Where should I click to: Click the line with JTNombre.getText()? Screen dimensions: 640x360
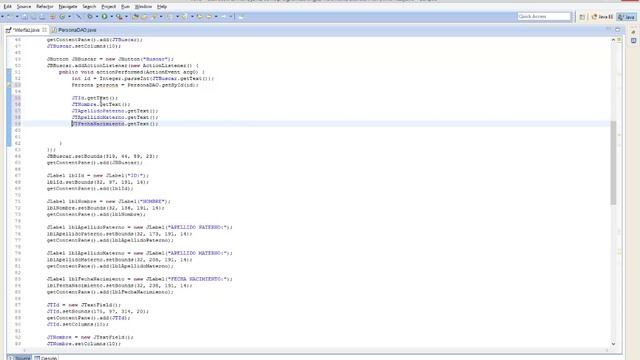[x=101, y=104]
